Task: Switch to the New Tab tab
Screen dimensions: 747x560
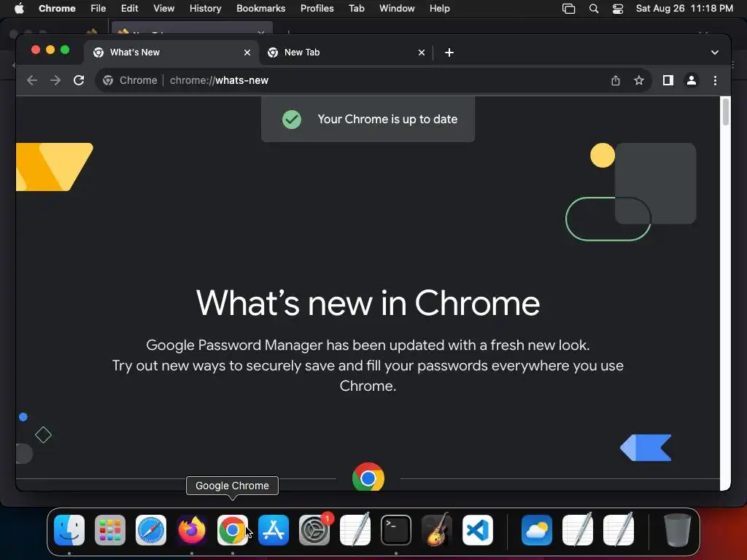Action: click(347, 52)
